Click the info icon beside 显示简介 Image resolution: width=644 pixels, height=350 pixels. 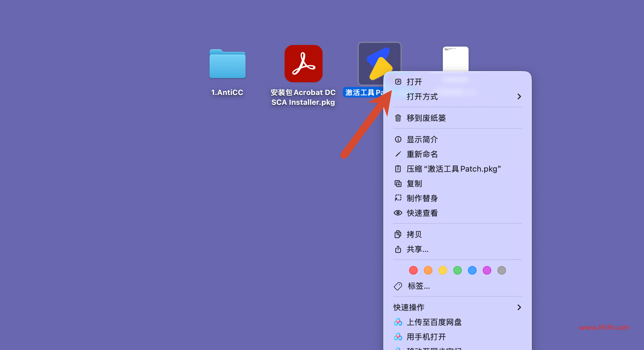(x=398, y=139)
